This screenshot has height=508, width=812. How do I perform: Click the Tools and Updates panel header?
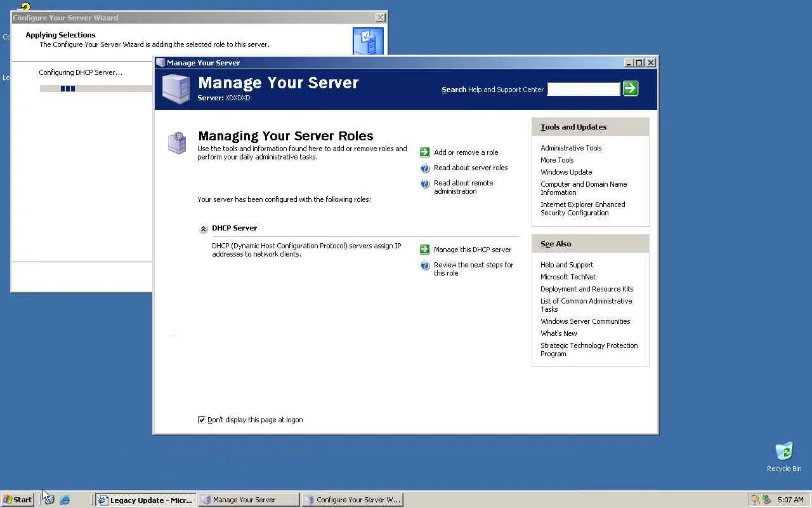pyautogui.click(x=590, y=127)
